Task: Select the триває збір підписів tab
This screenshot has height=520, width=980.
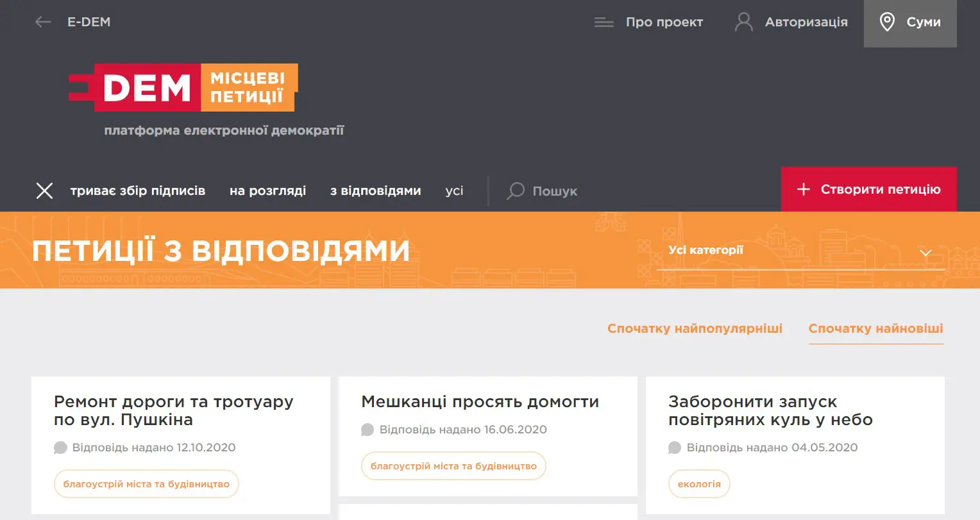Action: coord(137,190)
